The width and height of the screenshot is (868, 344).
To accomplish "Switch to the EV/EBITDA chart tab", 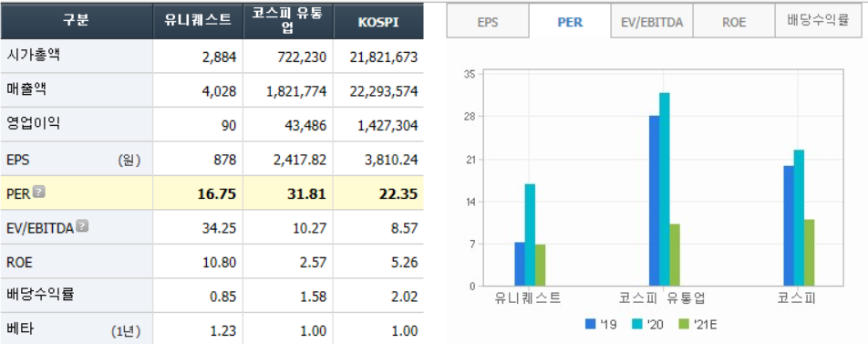I will [x=652, y=22].
